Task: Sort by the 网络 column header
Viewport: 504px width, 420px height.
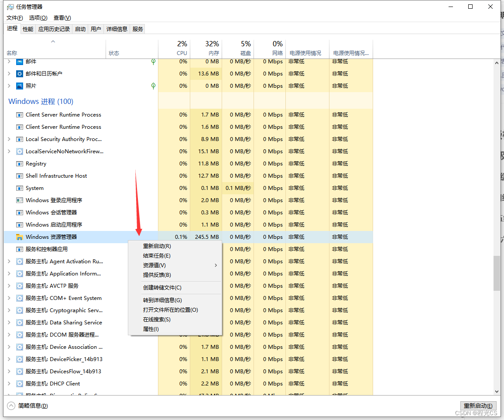Action: pos(269,49)
